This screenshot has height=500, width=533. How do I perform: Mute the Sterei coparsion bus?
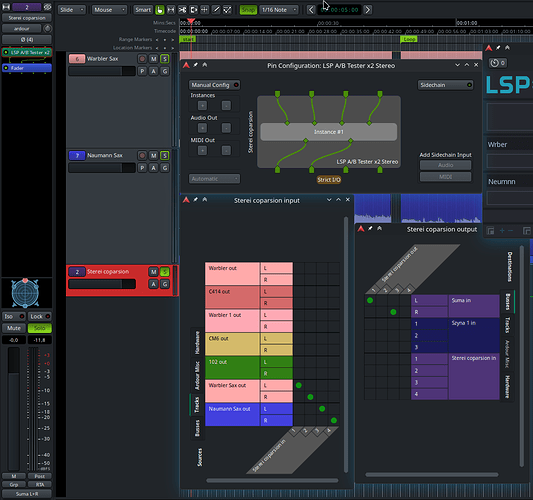coord(153,272)
